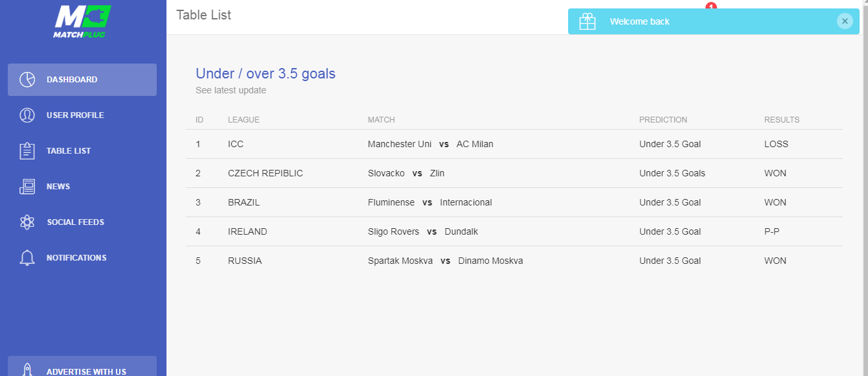Click the MatchPlug logo
868x376 pixels.
coord(82,21)
